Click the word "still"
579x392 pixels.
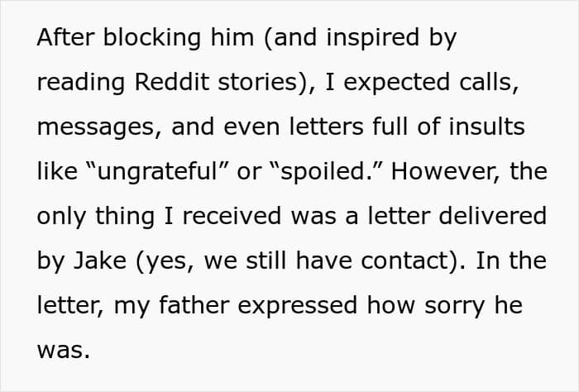266,261
